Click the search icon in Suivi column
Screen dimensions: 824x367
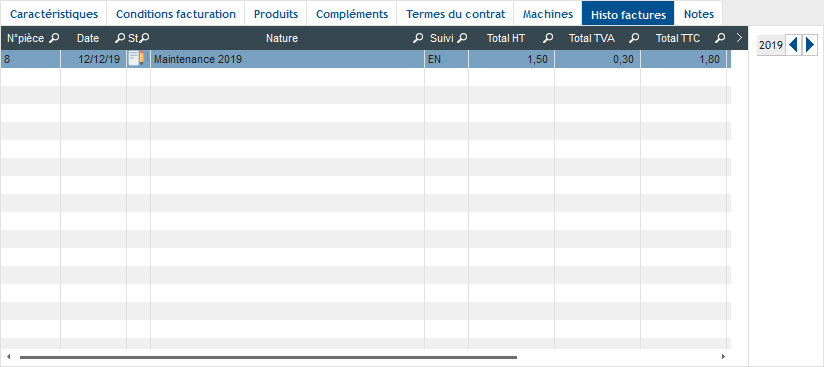click(x=462, y=38)
